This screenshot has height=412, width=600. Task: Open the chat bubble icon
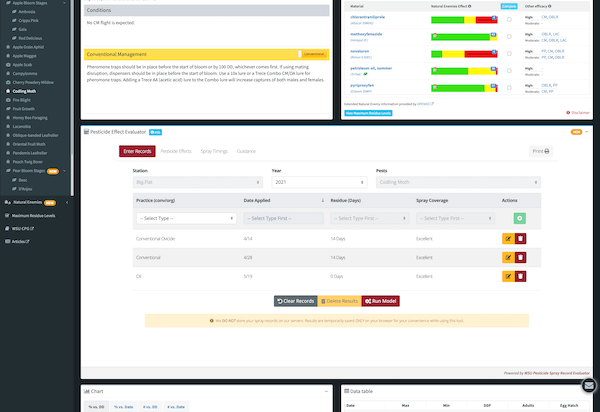point(588,385)
